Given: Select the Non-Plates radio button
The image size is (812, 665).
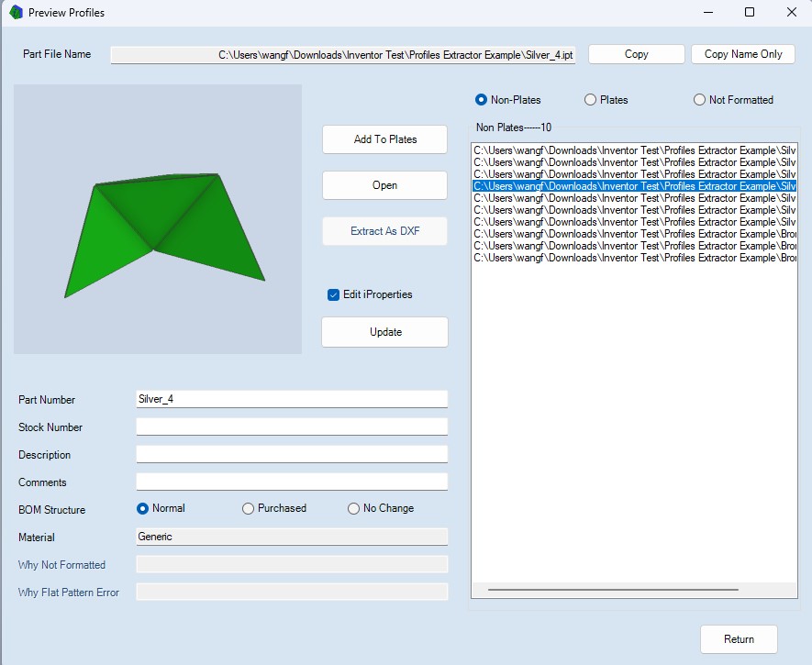Looking at the screenshot, I should click(x=507, y=100).
